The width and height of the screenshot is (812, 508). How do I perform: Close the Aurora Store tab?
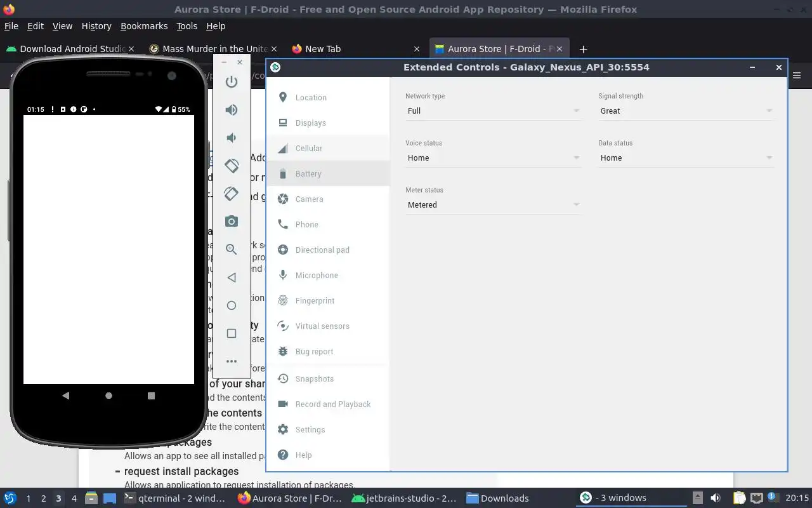point(559,49)
